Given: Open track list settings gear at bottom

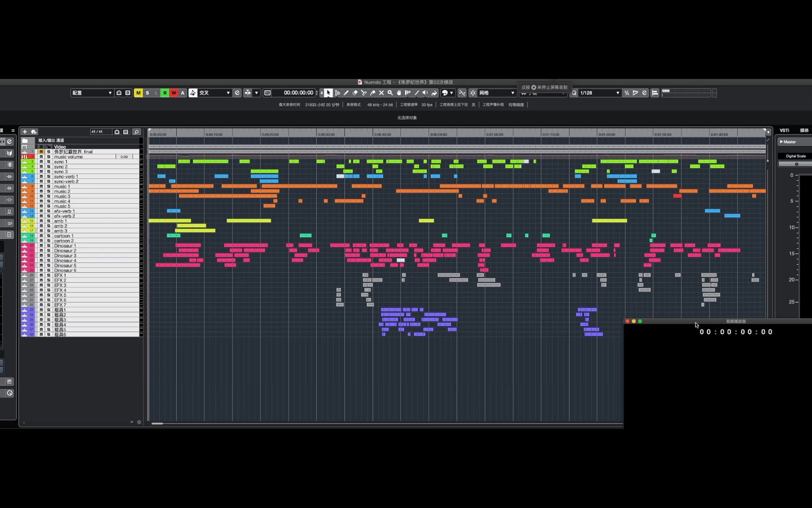Looking at the screenshot, I should pos(139,422).
